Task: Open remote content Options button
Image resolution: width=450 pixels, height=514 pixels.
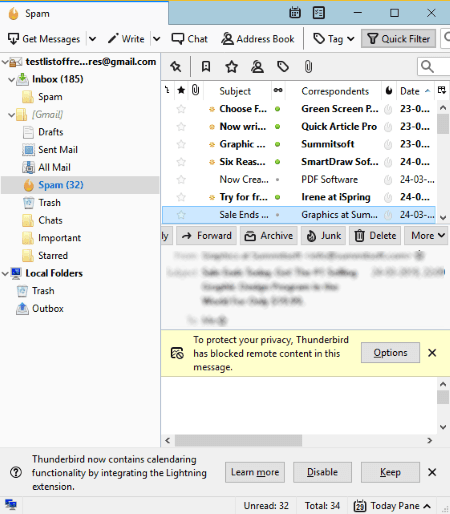Action: point(390,353)
